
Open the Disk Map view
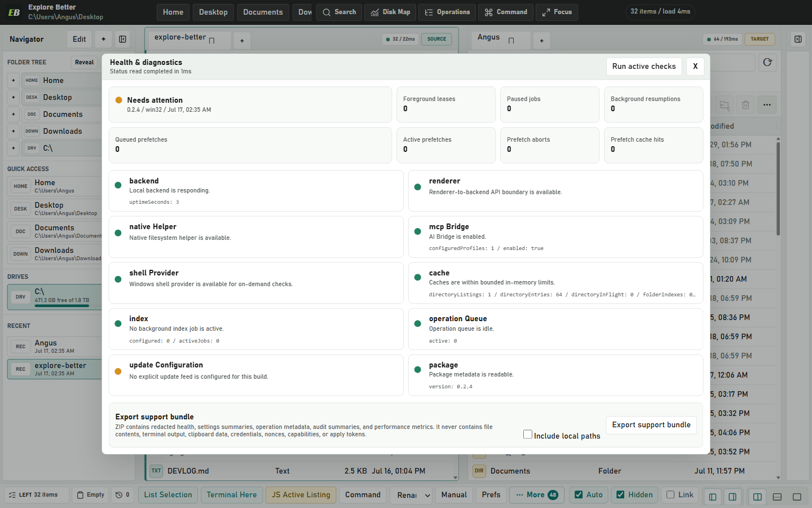coord(390,12)
